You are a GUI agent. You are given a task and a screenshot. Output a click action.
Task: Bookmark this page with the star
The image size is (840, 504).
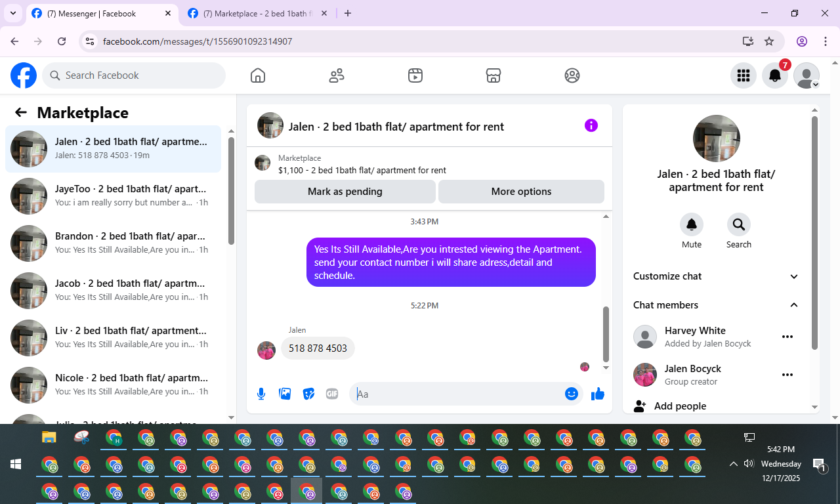(x=769, y=41)
